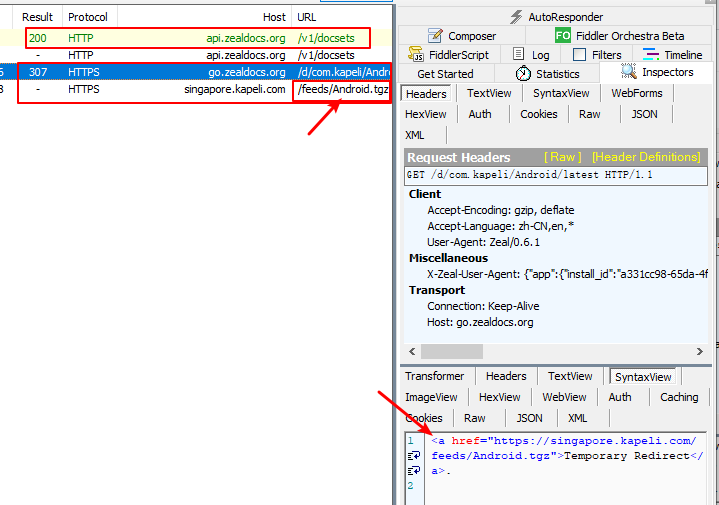Open the response JSON tab
The width and height of the screenshot is (719, 505).
tap(530, 418)
